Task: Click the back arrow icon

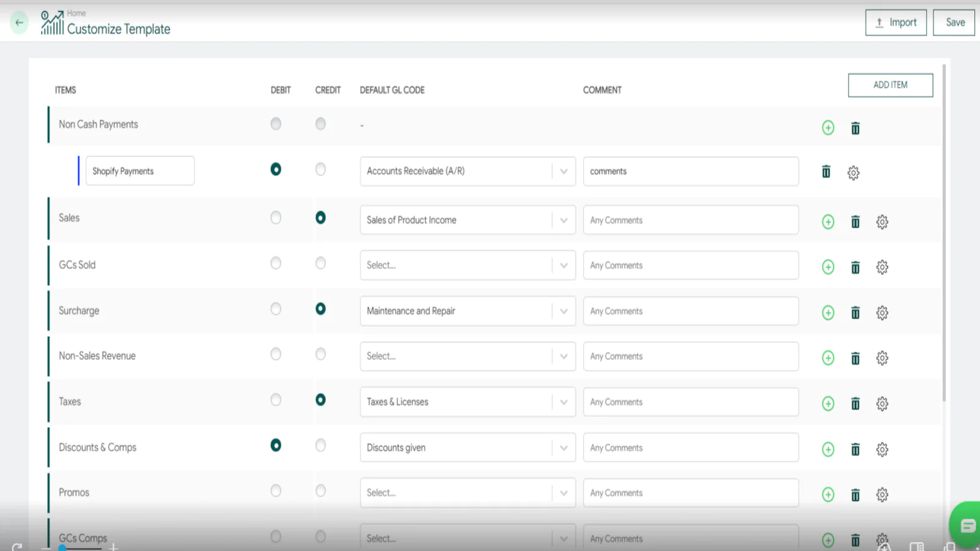Action: point(19,23)
